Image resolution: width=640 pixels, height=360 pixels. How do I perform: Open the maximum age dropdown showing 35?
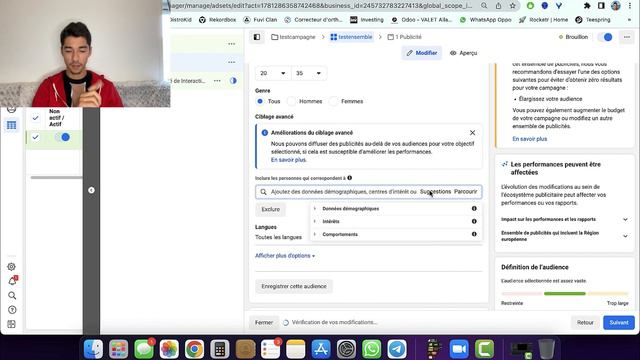point(309,73)
